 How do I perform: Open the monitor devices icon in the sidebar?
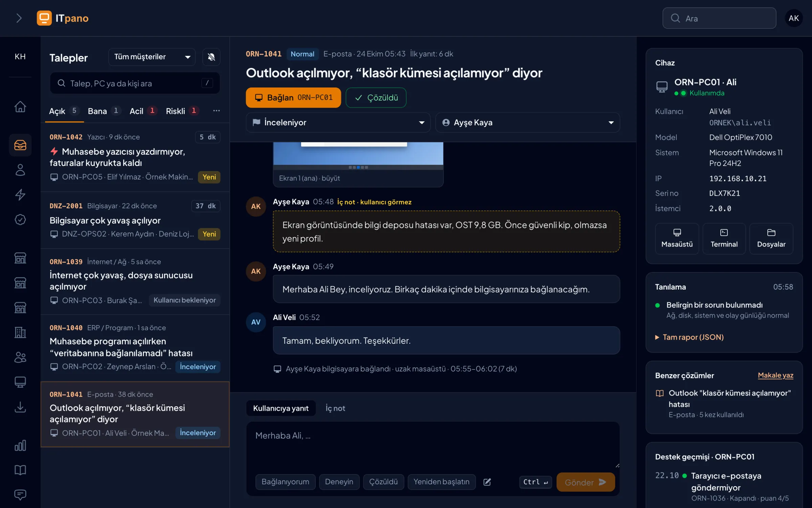(x=20, y=382)
